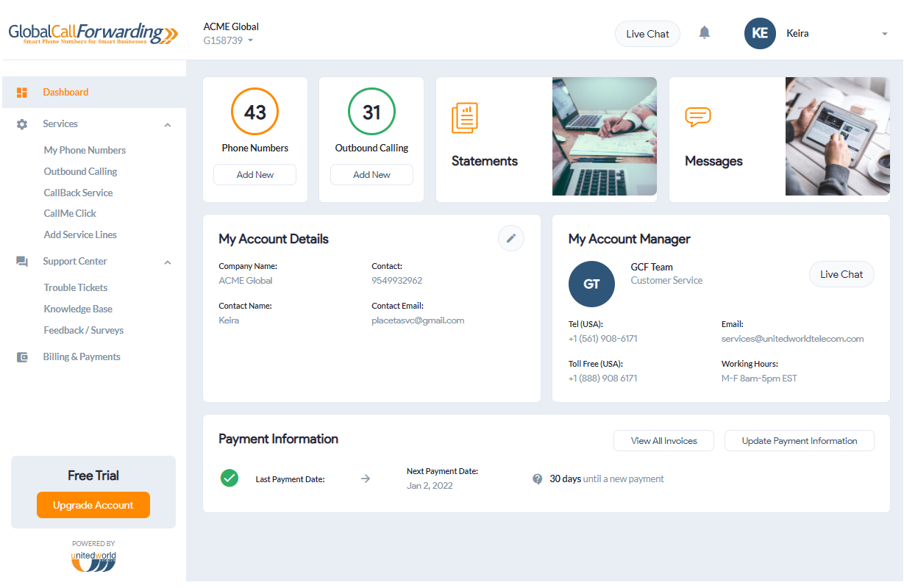Screen dimensions: 904x588
Task: Click the Messages speech bubble icon
Action: click(697, 116)
